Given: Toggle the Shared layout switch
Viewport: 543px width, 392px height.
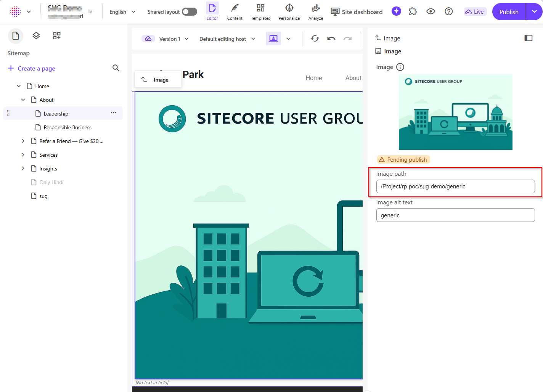Looking at the screenshot, I should point(190,12).
